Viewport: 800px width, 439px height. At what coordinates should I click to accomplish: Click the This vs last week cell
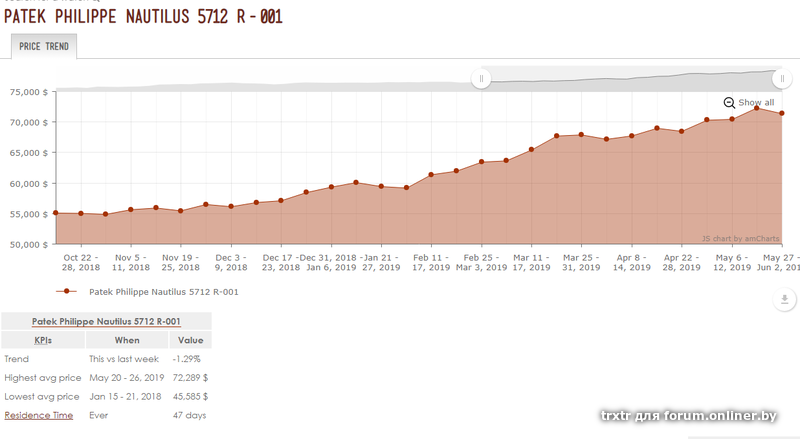(x=124, y=359)
